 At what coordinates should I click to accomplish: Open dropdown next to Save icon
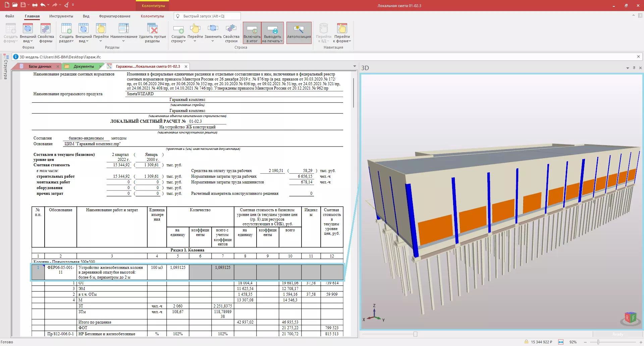(29, 5)
